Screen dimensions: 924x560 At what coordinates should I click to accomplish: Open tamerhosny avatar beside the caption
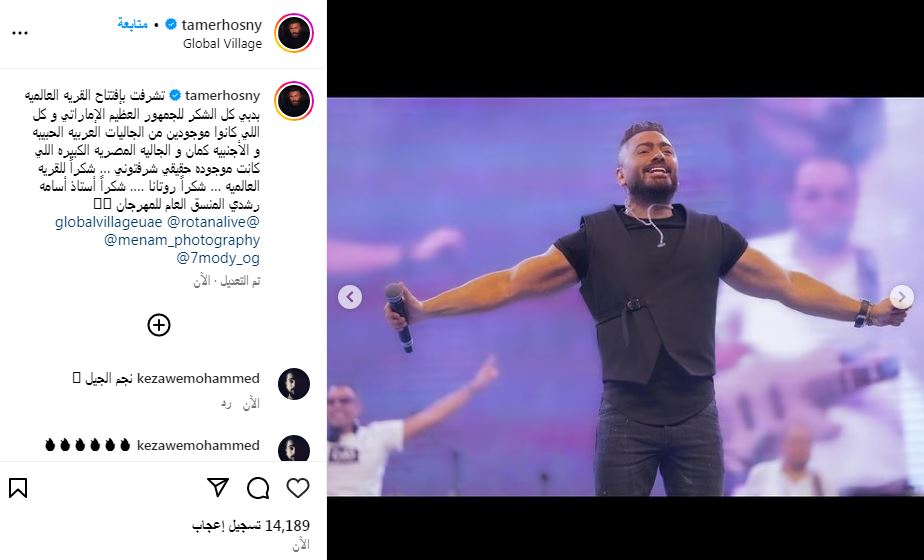294,101
